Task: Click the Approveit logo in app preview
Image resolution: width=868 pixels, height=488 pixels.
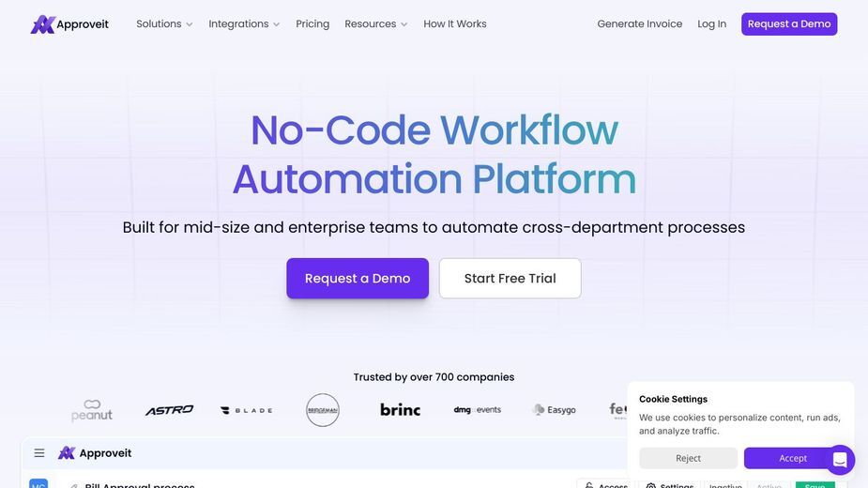Action: pyautogui.click(x=95, y=453)
